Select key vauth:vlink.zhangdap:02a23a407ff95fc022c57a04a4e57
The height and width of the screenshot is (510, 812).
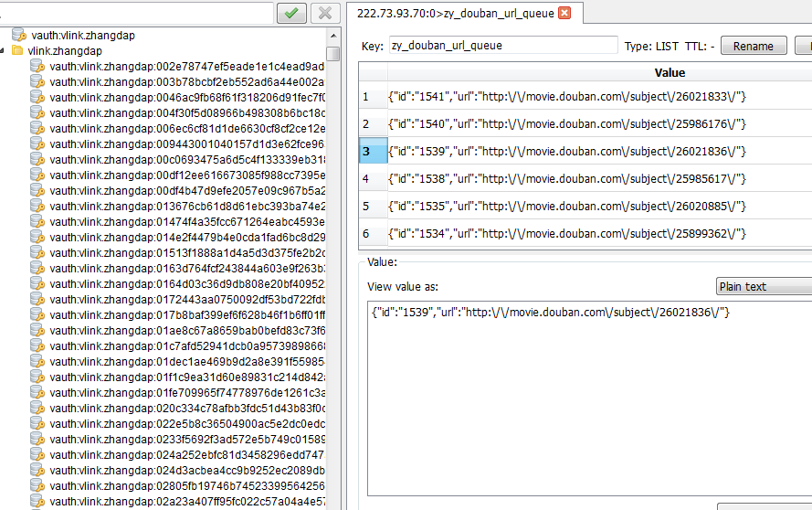point(187,502)
